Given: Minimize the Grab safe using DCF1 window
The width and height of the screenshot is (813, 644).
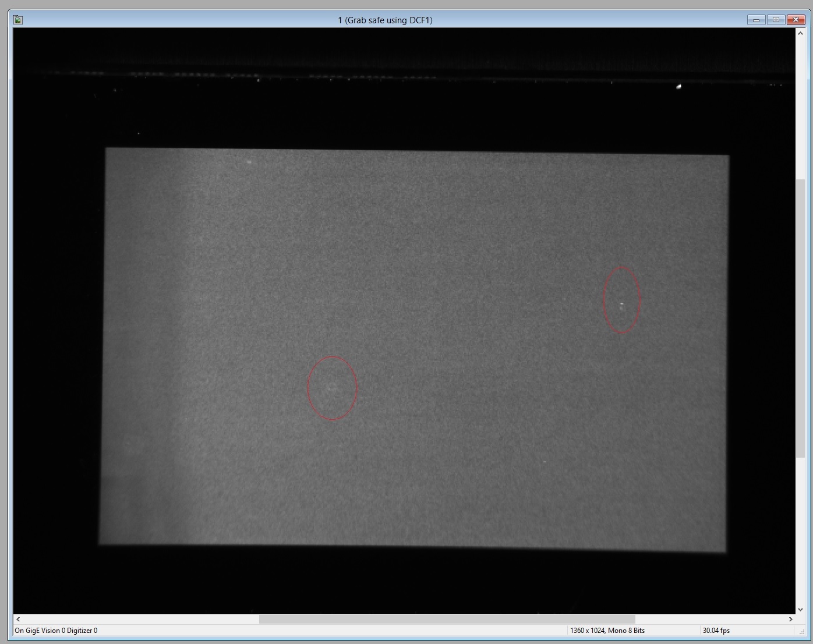Looking at the screenshot, I should pyautogui.click(x=757, y=20).
